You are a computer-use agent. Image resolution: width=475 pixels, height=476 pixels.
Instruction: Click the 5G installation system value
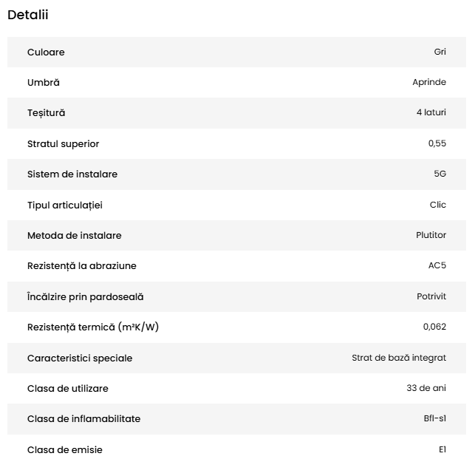coord(440,174)
